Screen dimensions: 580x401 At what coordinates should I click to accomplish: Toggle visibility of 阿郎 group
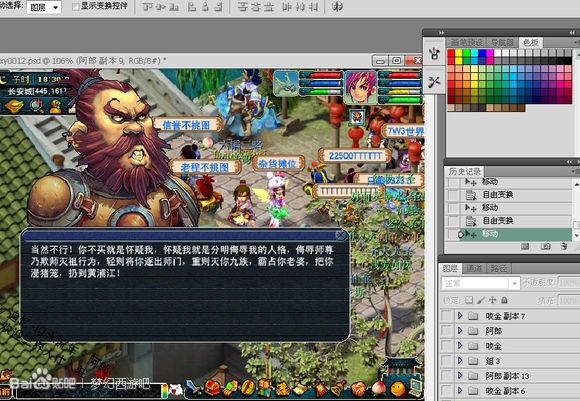(447, 331)
